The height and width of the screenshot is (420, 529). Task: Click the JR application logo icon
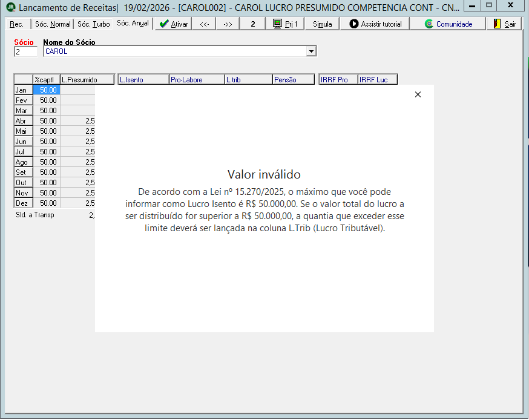pos(11,7)
